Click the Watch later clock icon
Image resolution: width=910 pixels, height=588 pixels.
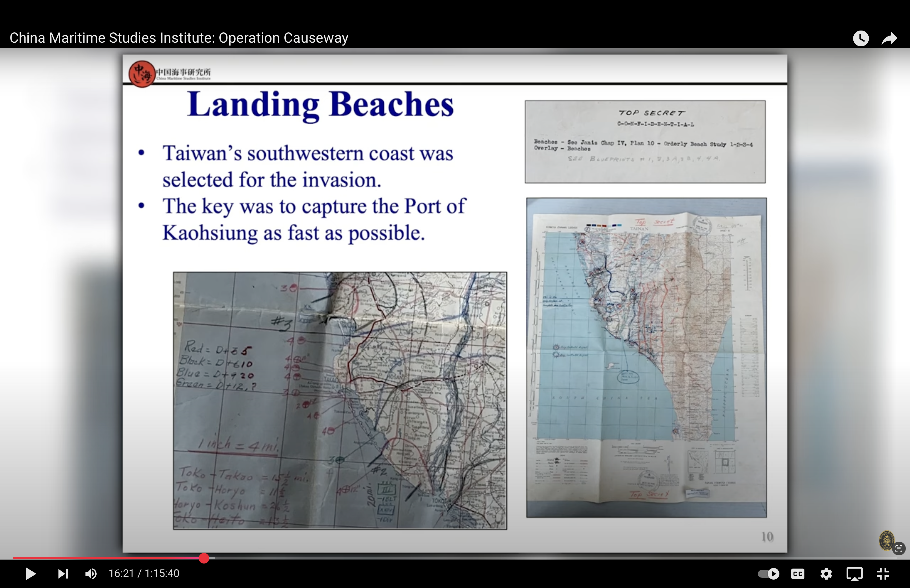(861, 38)
